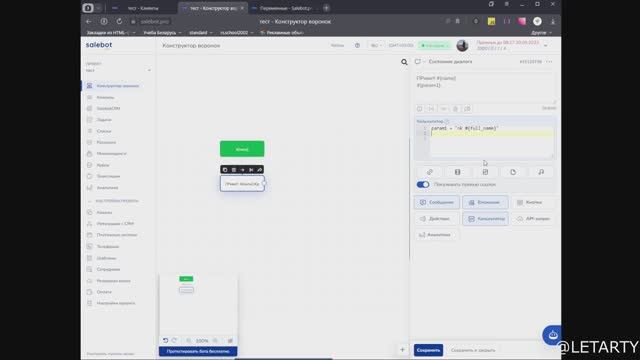Click the Платежные системы sidebar icon
The width and height of the screenshot is (640, 360).
(x=89, y=235)
